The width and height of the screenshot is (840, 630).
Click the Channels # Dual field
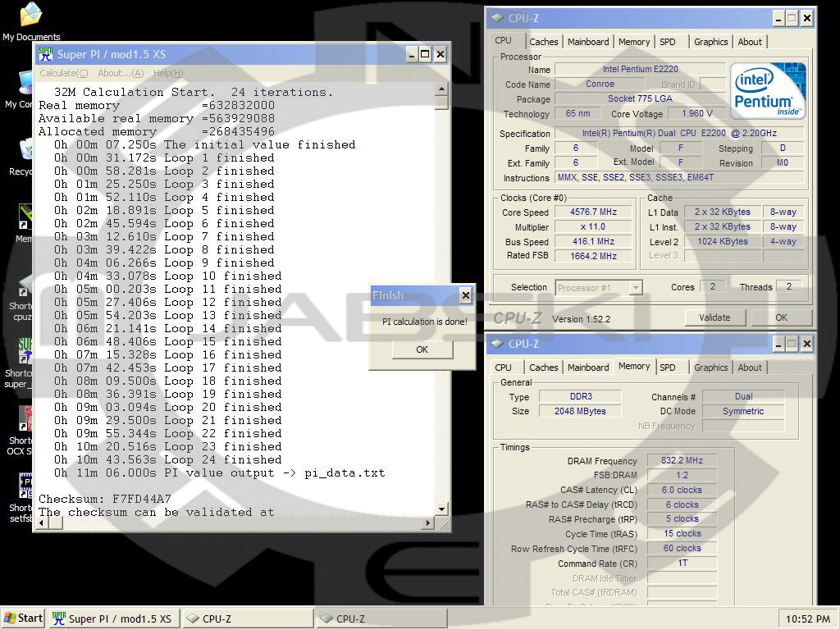click(x=743, y=396)
